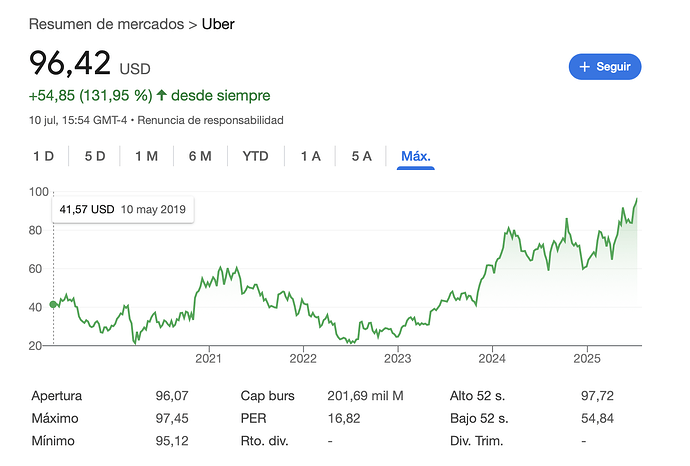Viewport: 690px width, 466px height.
Task: Open the Renuncia de responsabilidad link
Action: coord(210,120)
